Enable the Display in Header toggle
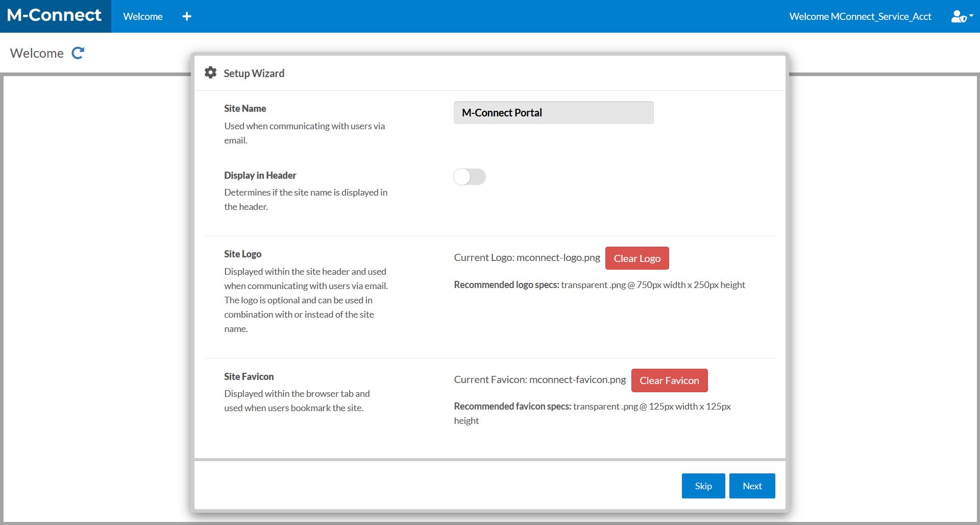This screenshot has height=525, width=980. [469, 177]
